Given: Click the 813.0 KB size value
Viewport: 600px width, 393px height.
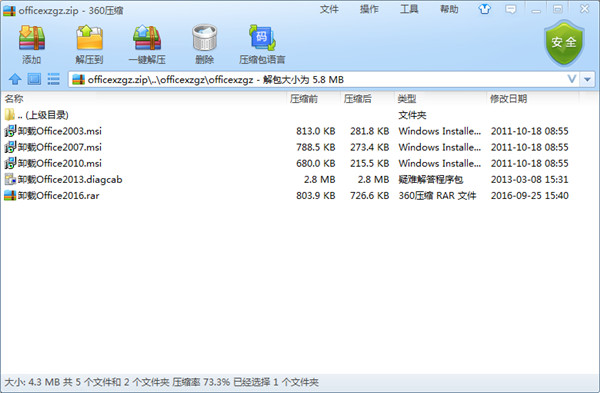Looking at the screenshot, I should pyautogui.click(x=316, y=131).
